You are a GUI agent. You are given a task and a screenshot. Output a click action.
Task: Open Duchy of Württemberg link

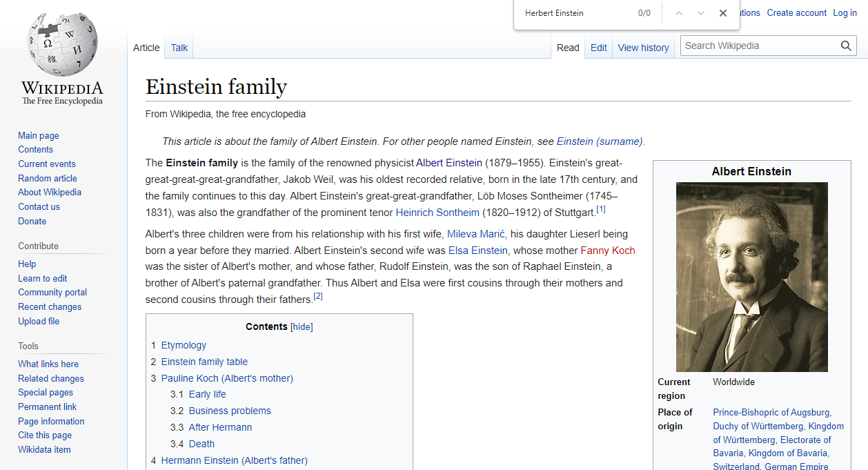click(758, 427)
